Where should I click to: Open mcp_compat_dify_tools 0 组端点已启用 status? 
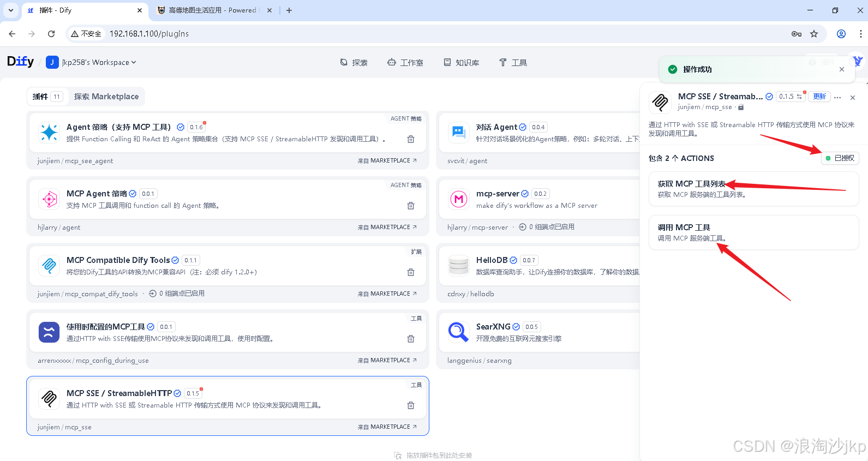[x=177, y=294]
